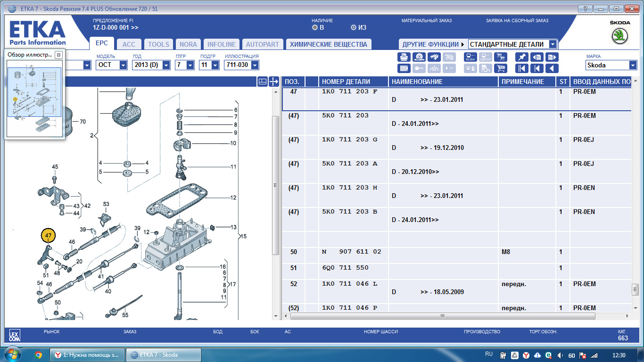Click the '1Z-D-000 001 >>' offer link

(116, 28)
